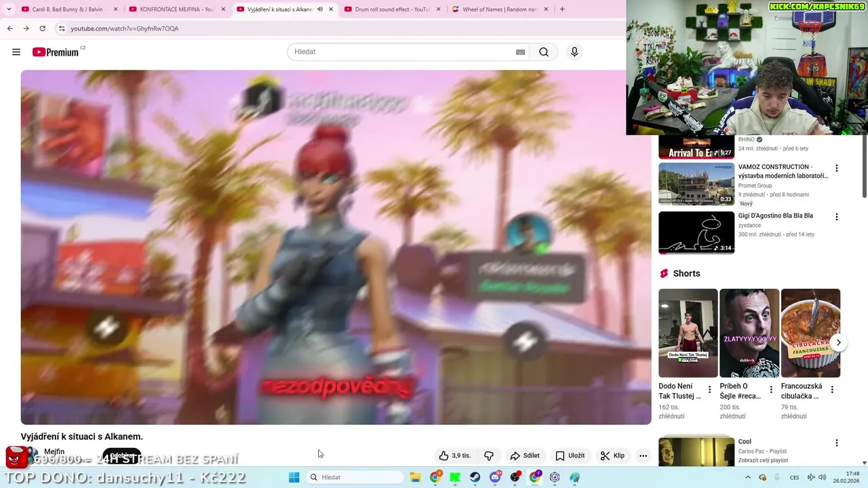Open options for Příbeh O Šejle short

pyautogui.click(x=771, y=390)
